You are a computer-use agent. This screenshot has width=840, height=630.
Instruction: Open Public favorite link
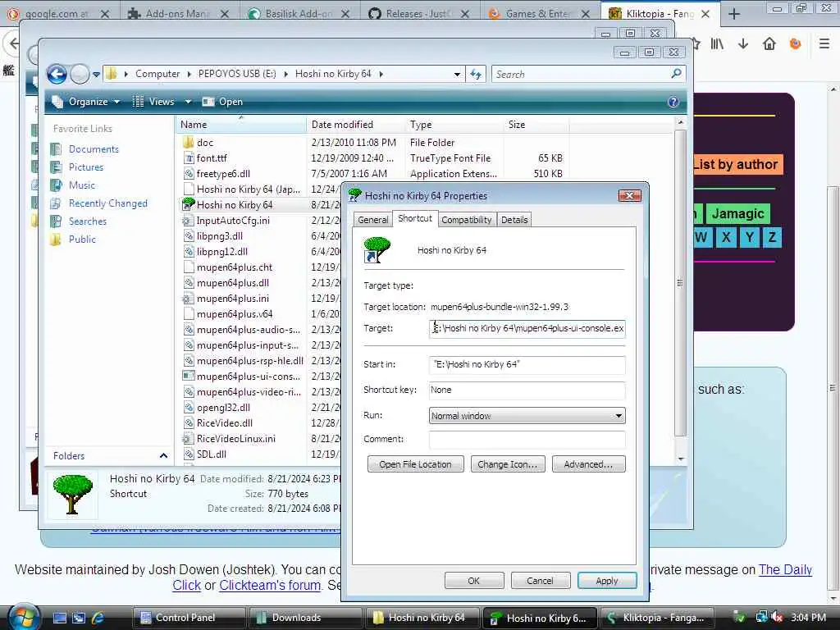[82, 240]
